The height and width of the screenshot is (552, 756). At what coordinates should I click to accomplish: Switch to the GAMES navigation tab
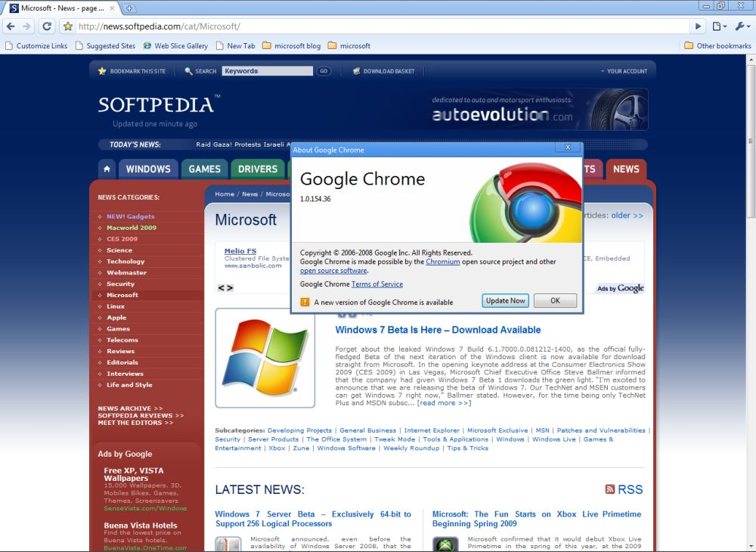tap(204, 169)
